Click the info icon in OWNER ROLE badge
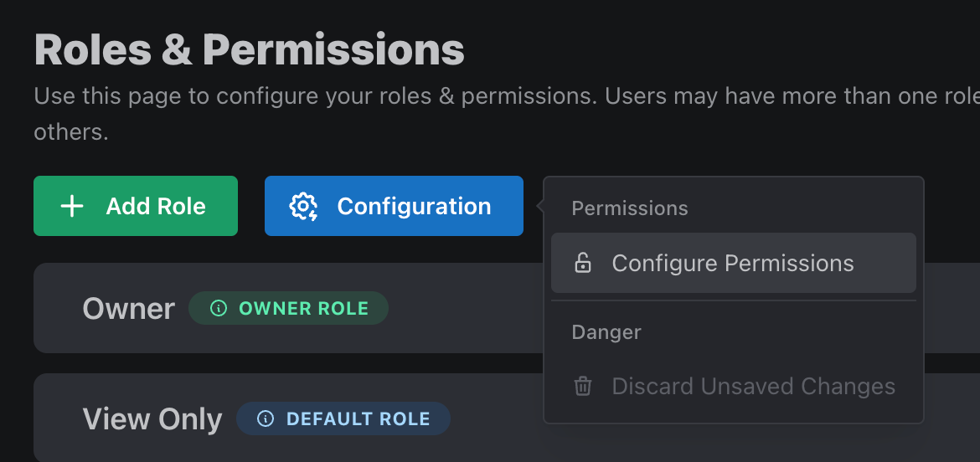 click(x=218, y=308)
